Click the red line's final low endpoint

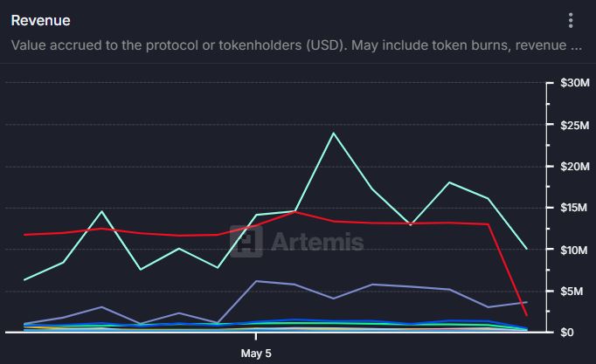coord(527,315)
